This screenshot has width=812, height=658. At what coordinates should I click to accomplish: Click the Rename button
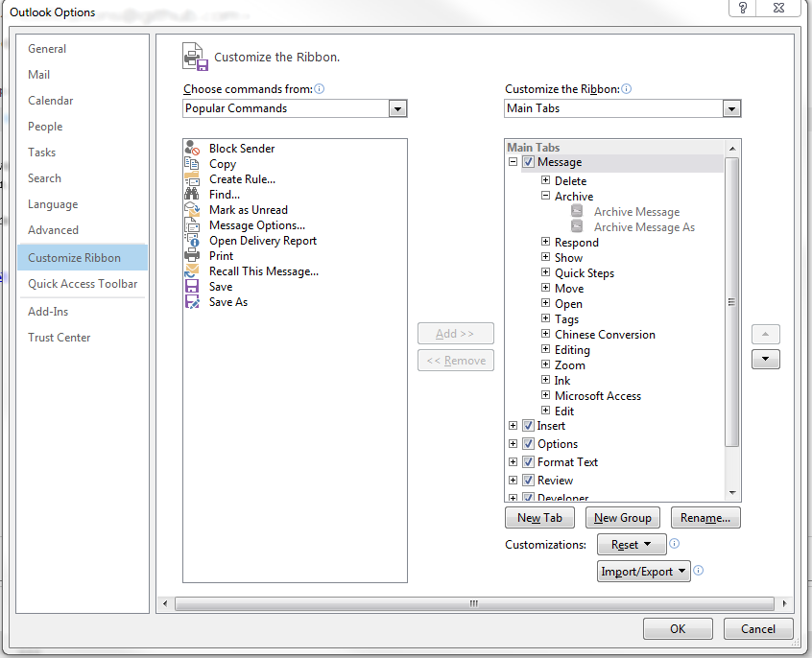tap(705, 518)
